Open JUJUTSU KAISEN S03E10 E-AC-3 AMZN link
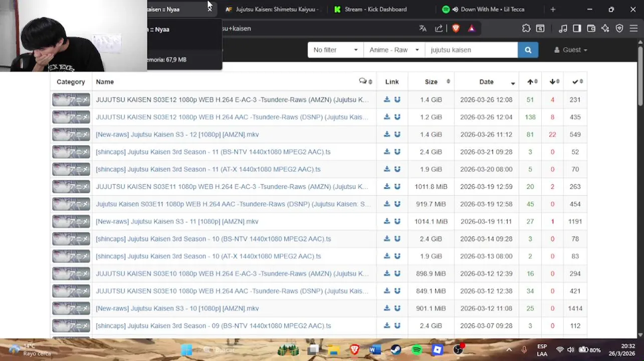Screen dimensions: 644x361 (232, 273)
